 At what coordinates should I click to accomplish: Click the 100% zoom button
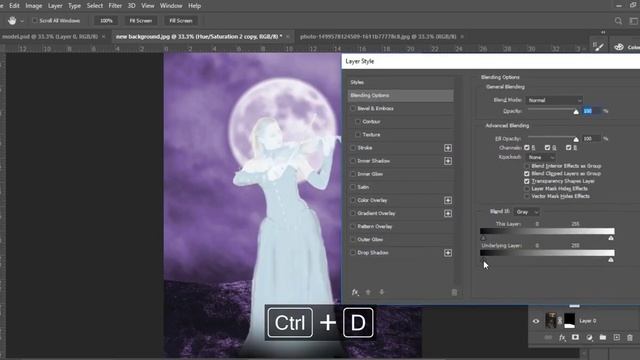coord(106,20)
